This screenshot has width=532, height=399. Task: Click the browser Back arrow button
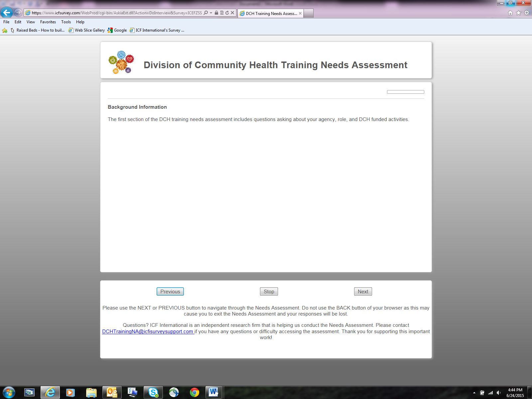click(x=7, y=13)
